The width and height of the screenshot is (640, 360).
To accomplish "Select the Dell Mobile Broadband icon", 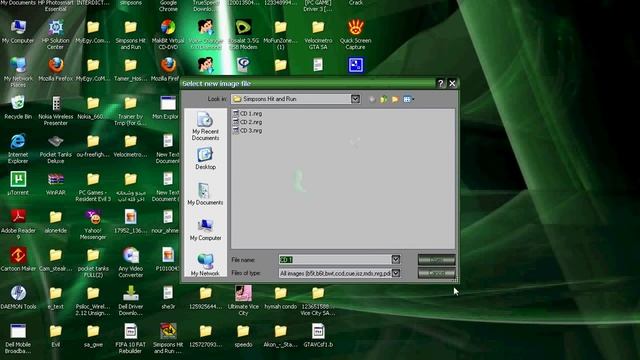I will pos(18,338).
